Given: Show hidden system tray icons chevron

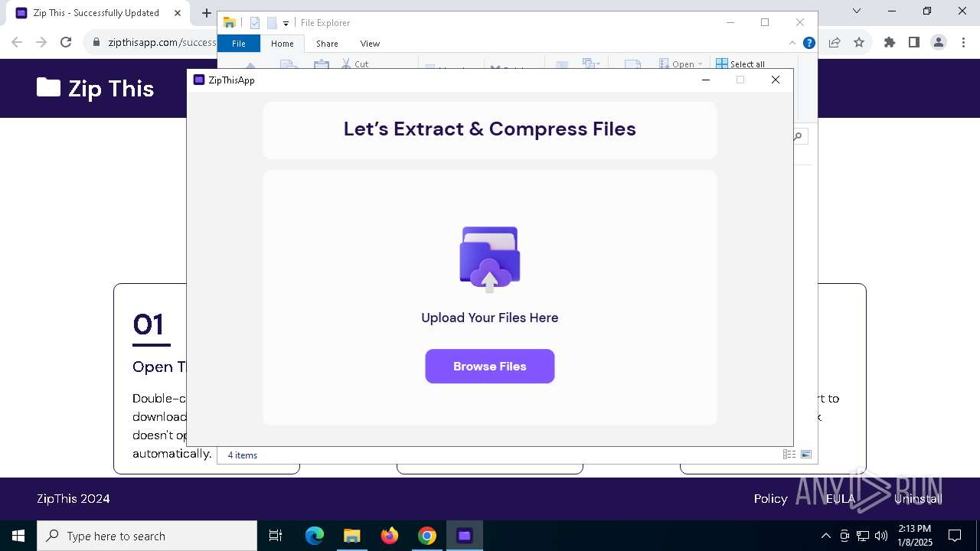Looking at the screenshot, I should click(825, 536).
